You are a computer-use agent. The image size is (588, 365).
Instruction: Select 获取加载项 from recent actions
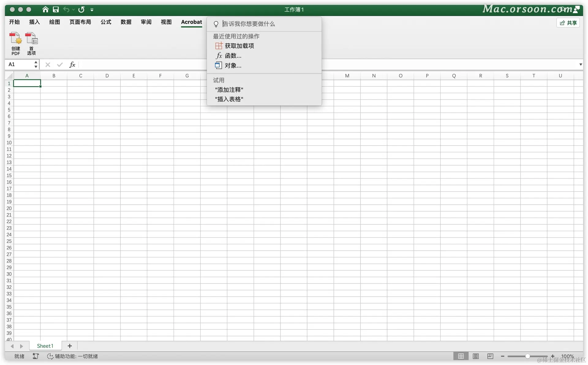tap(239, 46)
